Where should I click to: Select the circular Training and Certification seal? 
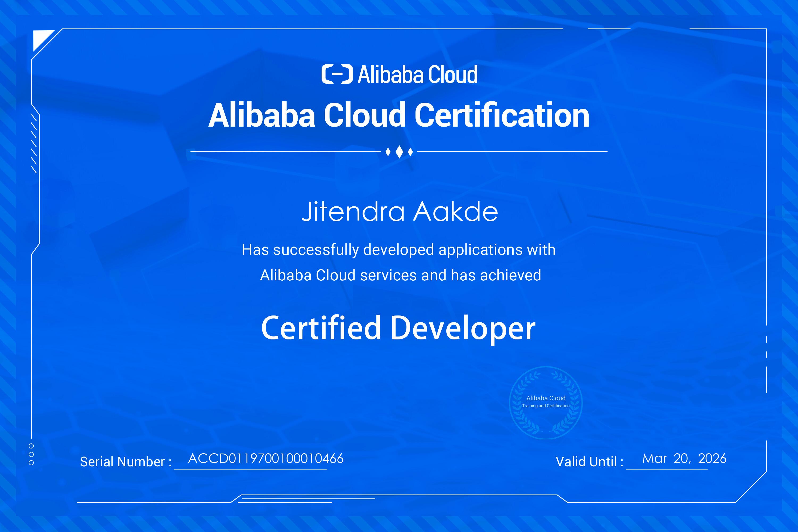pos(546,402)
